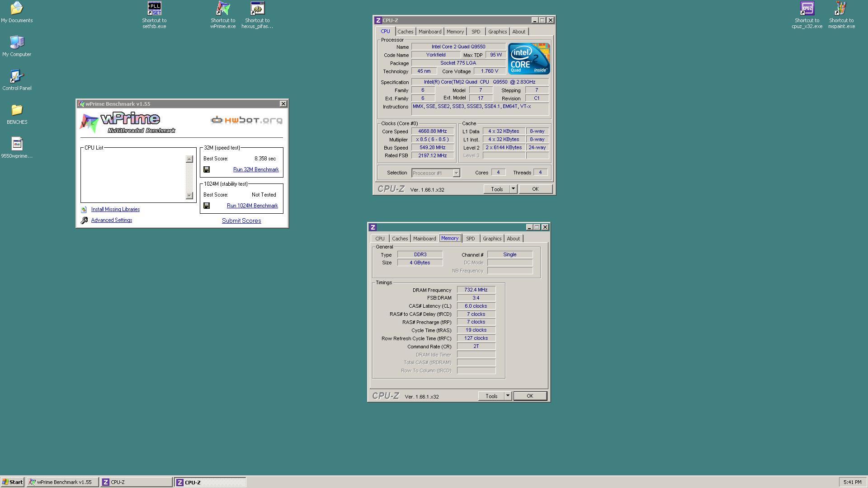Click the Install Missing Libraries icon
Image resolution: width=868 pixels, height=488 pixels.
(x=84, y=210)
